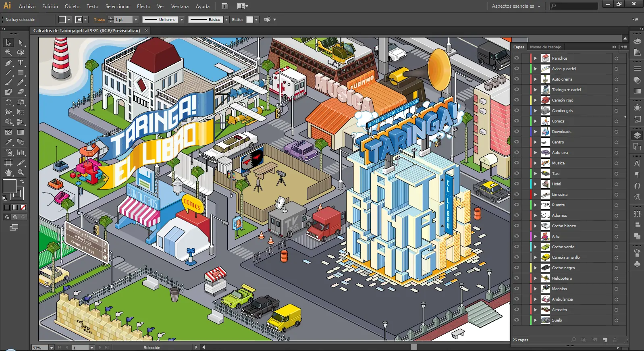Click the artboard number field
Image resolution: width=644 pixels, height=351 pixels.
(81, 347)
